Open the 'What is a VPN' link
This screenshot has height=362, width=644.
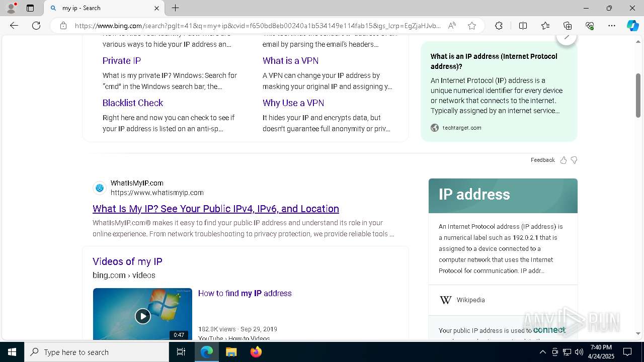pos(290,61)
